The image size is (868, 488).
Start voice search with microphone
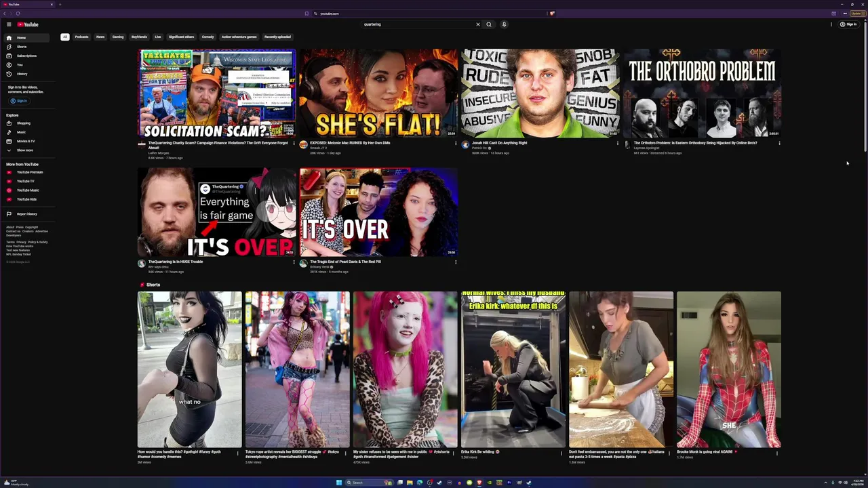pyautogui.click(x=504, y=24)
